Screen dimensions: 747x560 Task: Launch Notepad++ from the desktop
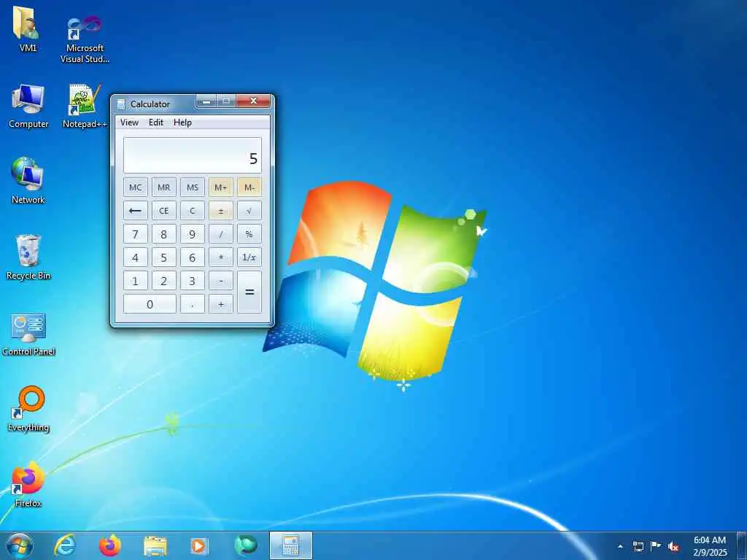(x=85, y=106)
